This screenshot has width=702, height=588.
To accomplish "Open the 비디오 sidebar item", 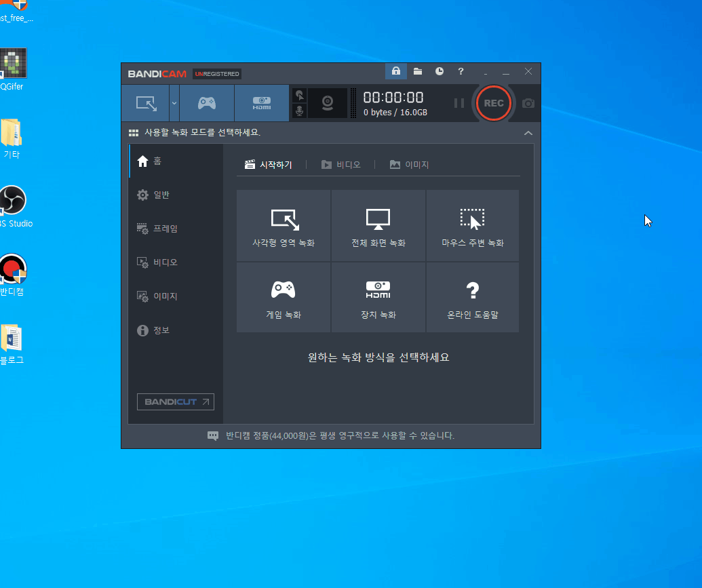I will pos(176,262).
